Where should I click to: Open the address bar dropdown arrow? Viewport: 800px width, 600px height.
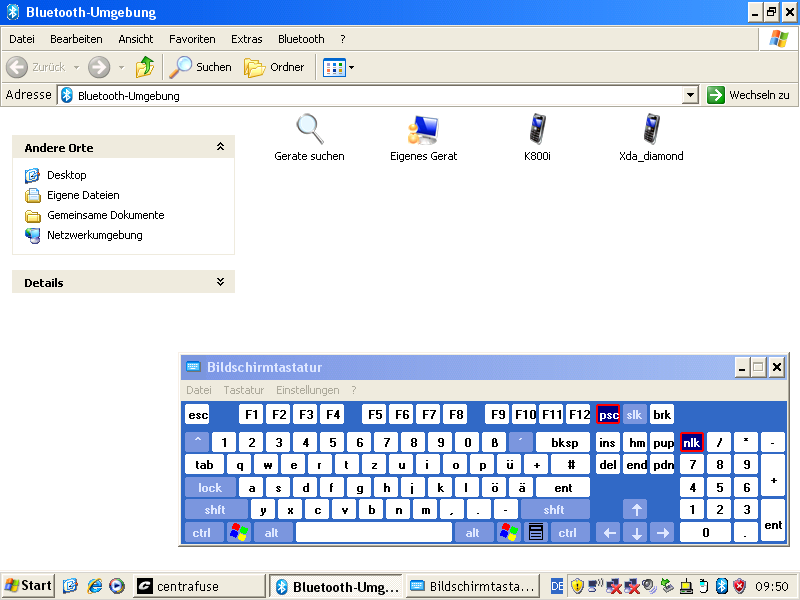click(x=690, y=95)
